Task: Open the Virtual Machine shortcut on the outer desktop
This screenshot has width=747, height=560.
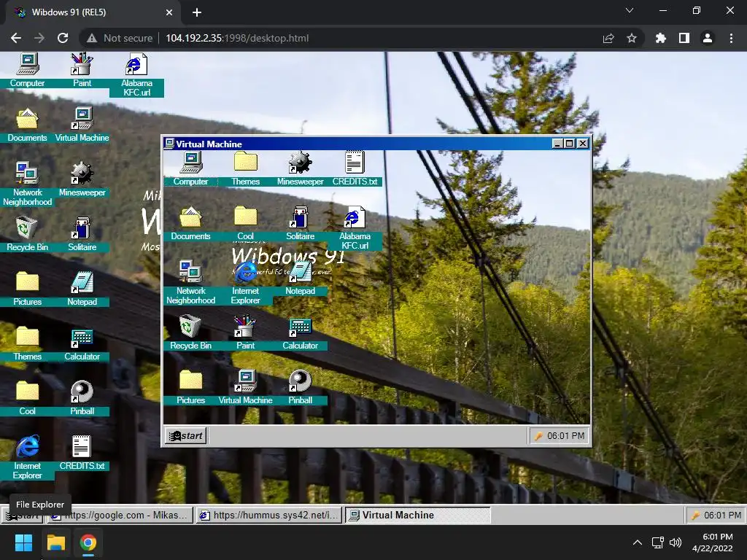Action: coord(82,125)
